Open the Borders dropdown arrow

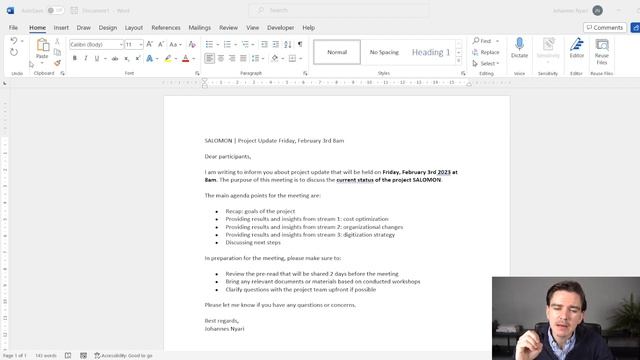300,59
